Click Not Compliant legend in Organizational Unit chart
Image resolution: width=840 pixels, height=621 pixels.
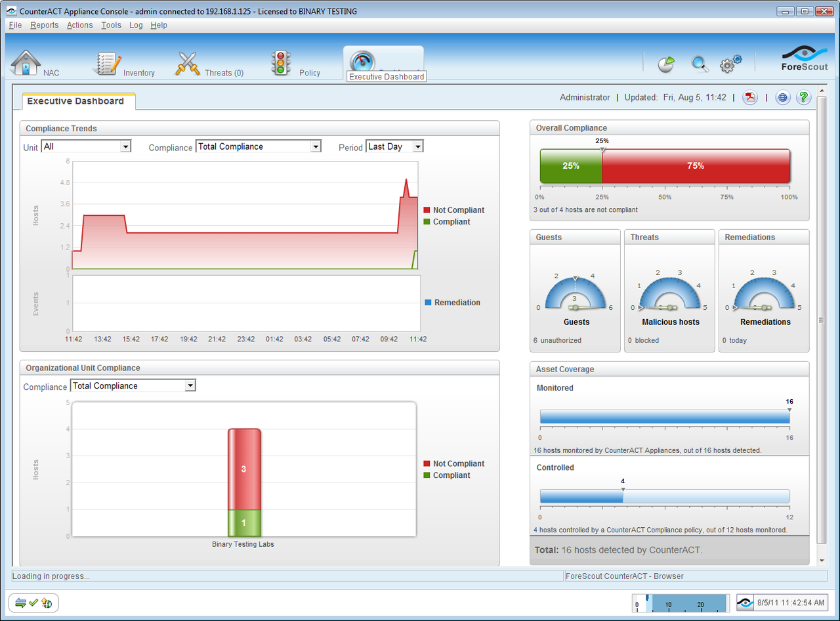pyautogui.click(x=454, y=463)
